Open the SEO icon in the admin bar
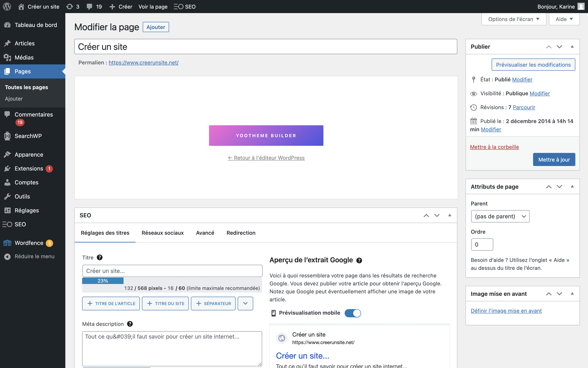The image size is (588, 368). point(178,7)
